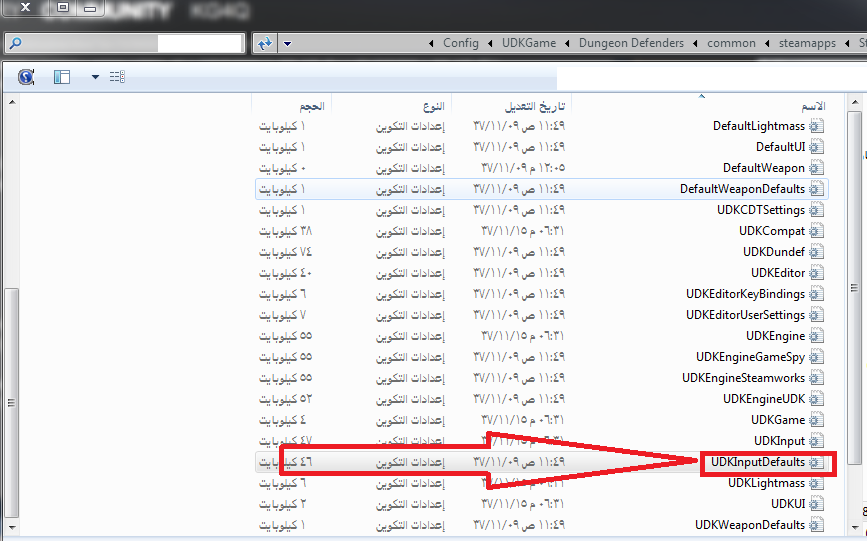Click the UDKEngine file name

(x=775, y=336)
